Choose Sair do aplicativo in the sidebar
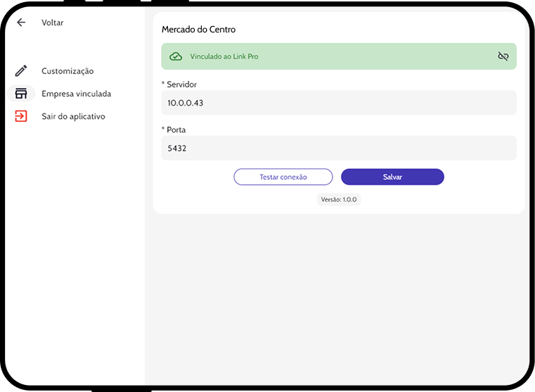The width and height of the screenshot is (535, 392). click(73, 116)
